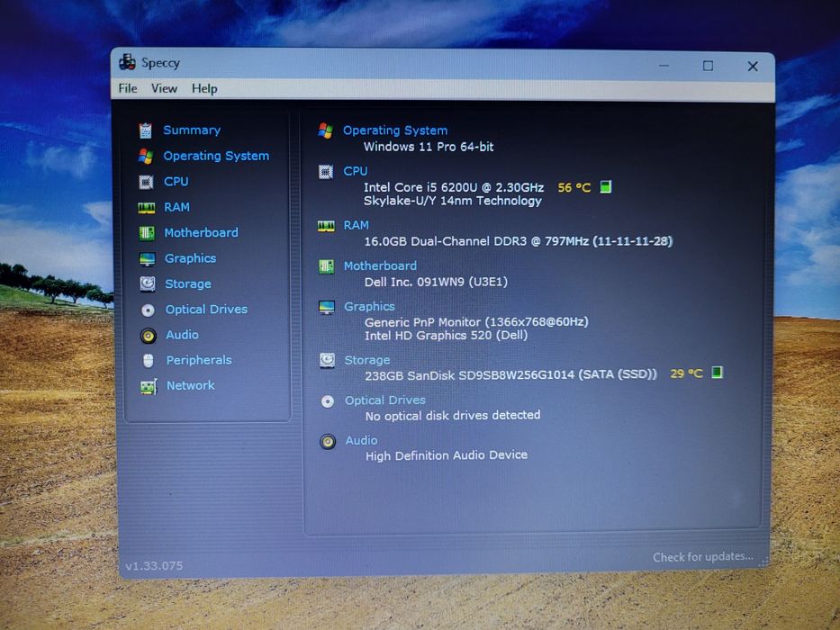Select Motherboard in the sidebar
This screenshot has height=630, width=840.
(202, 232)
